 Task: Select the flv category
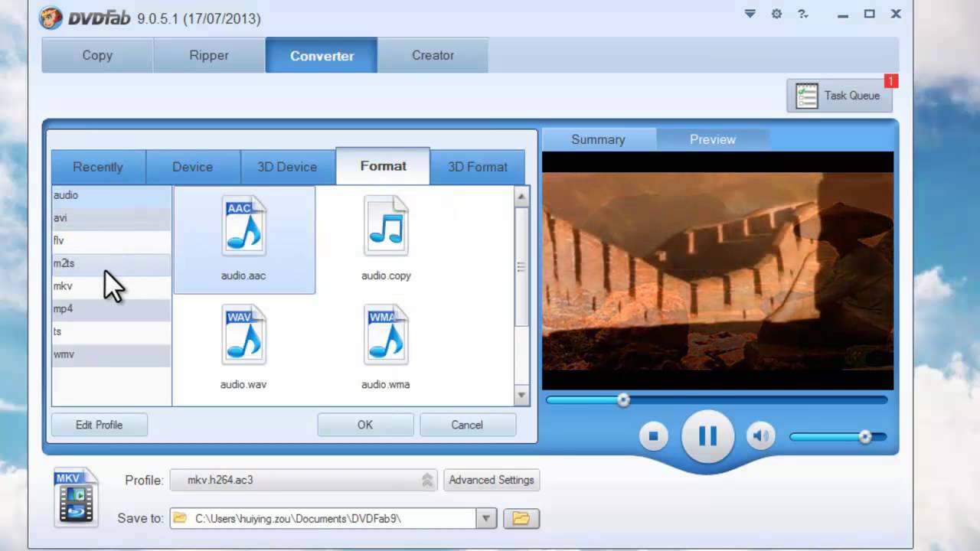(112, 240)
